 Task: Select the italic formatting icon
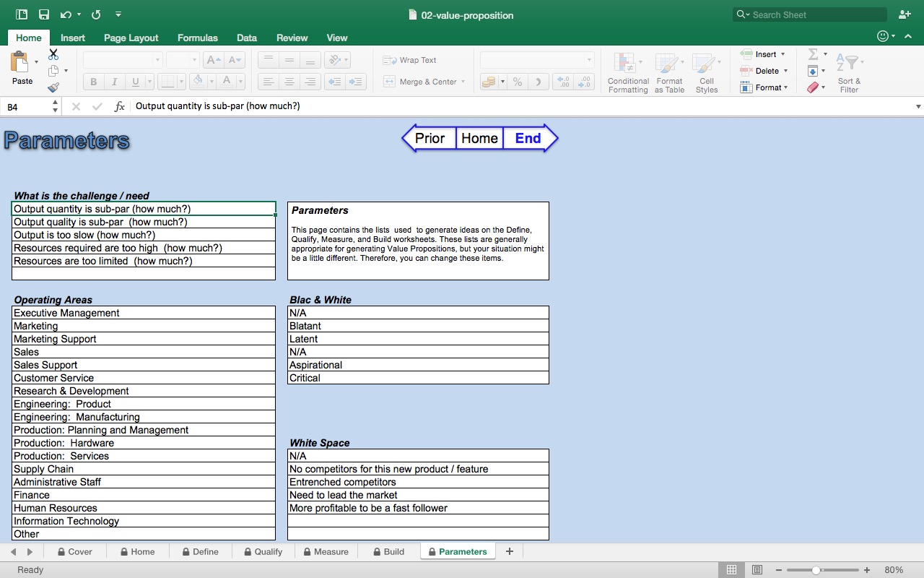pos(114,81)
